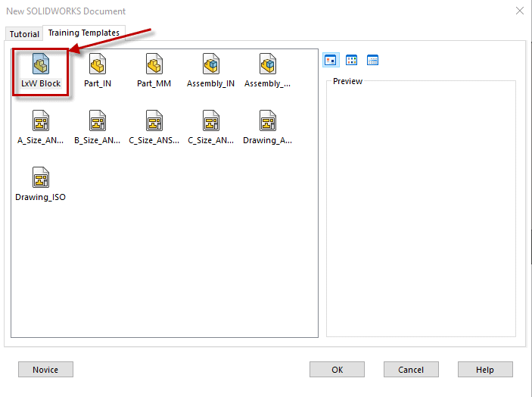Viewport: 532px width, 397px height.
Task: Select the Assembly_IN template icon
Action: pos(210,64)
